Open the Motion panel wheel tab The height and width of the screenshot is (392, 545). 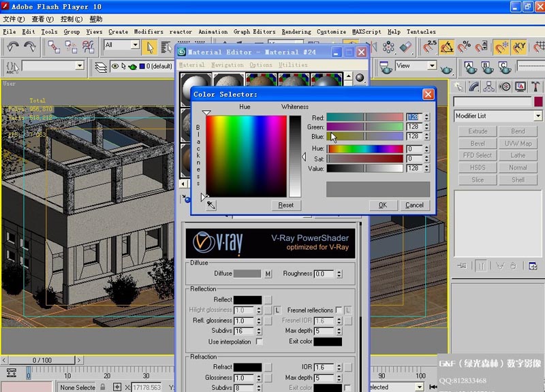coord(505,86)
